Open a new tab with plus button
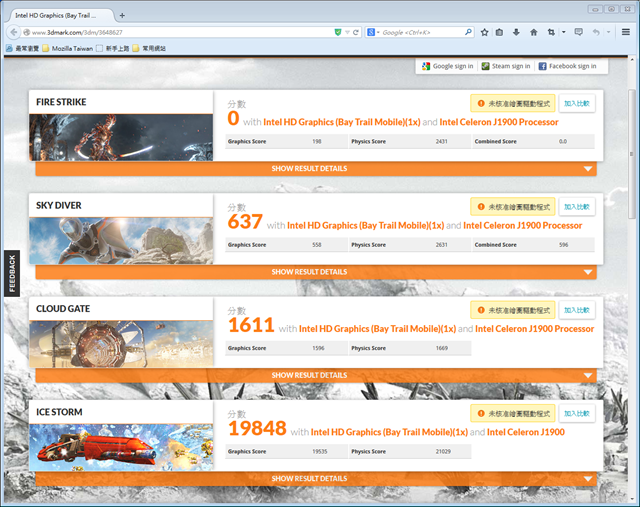The height and width of the screenshot is (507, 640). (x=122, y=16)
